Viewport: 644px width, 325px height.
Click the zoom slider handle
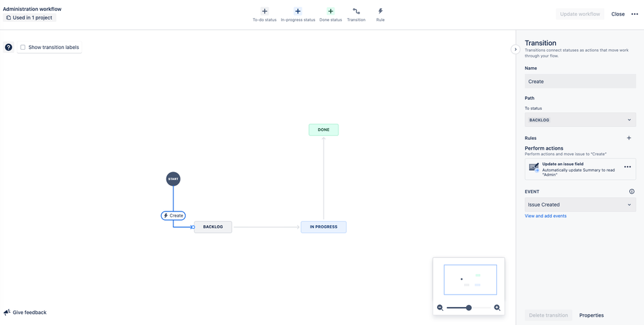(x=469, y=308)
